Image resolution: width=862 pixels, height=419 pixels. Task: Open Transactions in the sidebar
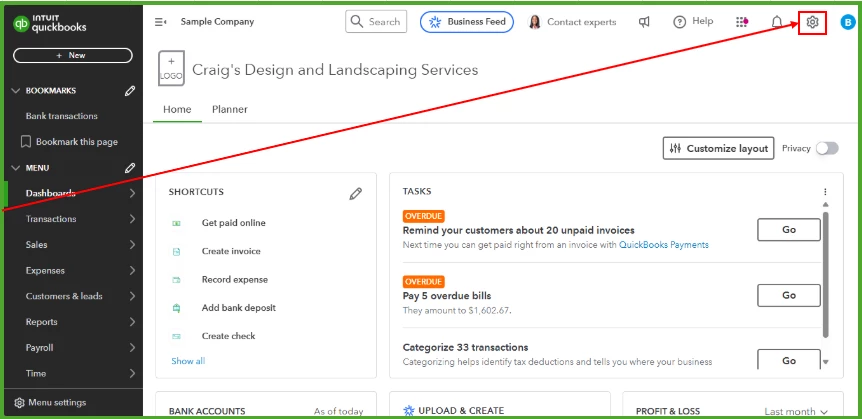point(51,219)
